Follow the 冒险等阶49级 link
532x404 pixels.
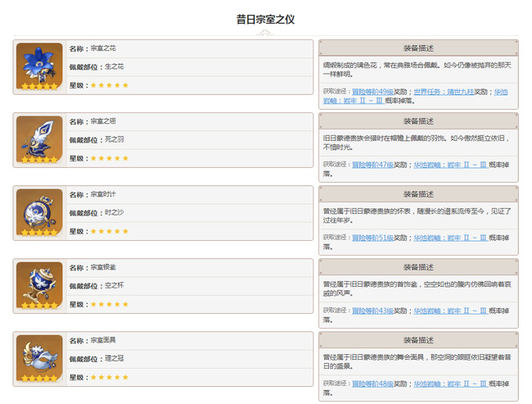372,92
